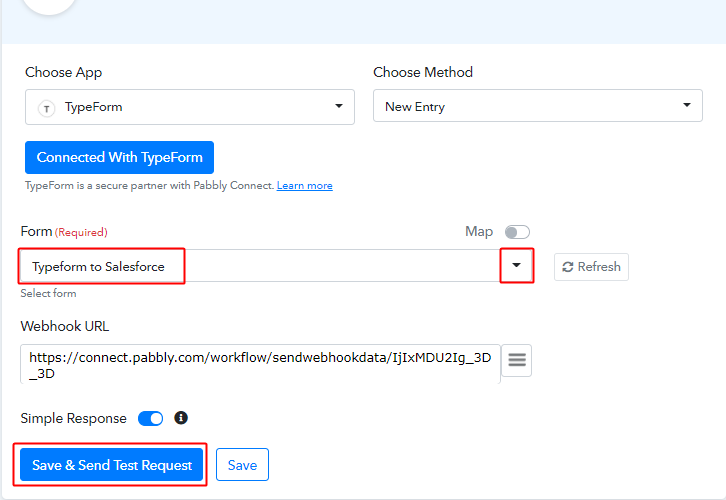
Task: Click the 'Form (Required)' label
Action: pos(64,231)
